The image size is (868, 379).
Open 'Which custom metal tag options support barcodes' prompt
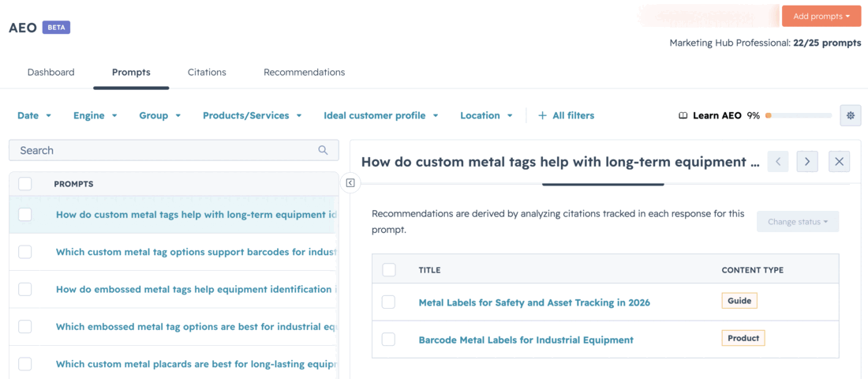[196, 252]
